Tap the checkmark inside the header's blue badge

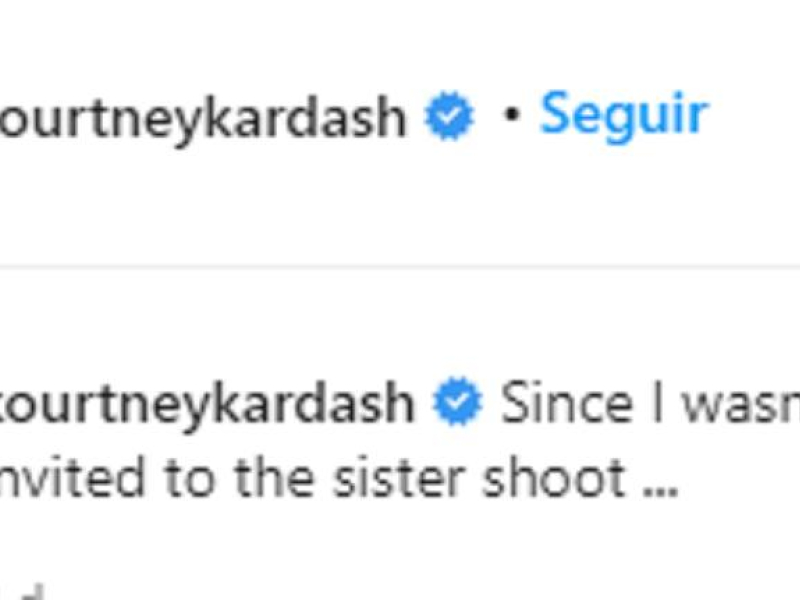(449, 116)
